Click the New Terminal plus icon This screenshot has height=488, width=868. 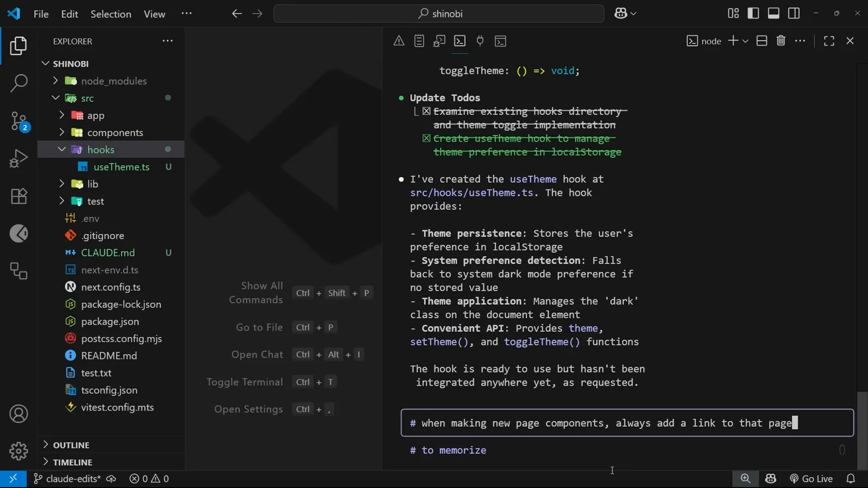(733, 41)
